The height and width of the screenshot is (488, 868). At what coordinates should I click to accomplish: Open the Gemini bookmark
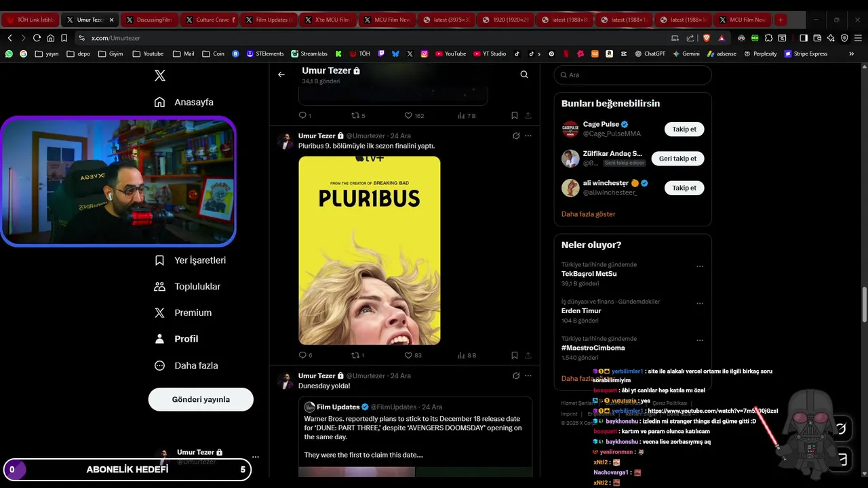(x=686, y=54)
